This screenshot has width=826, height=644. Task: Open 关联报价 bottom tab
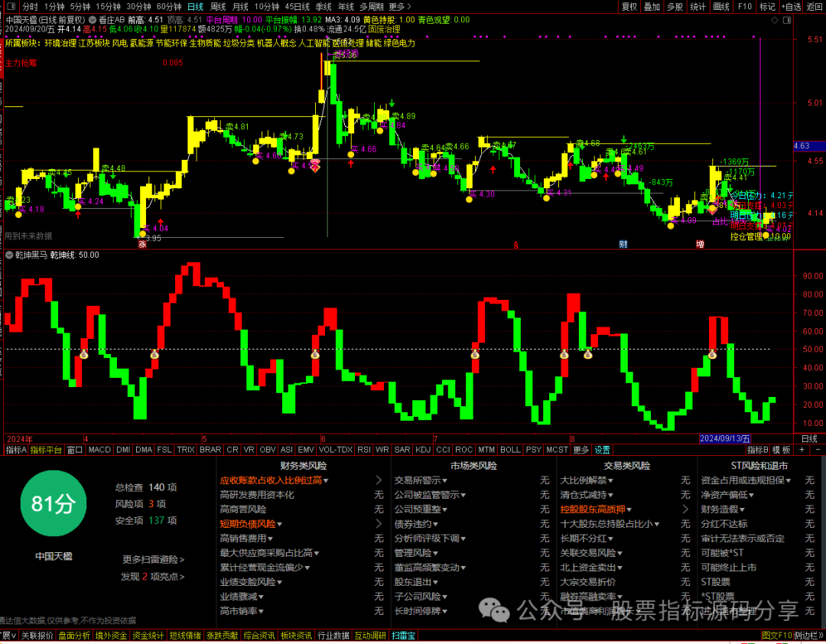(37, 636)
